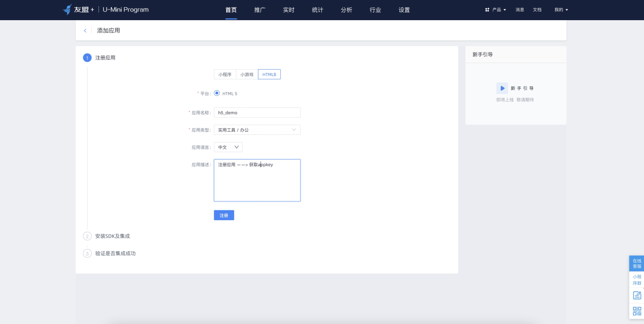Select the HTML 5 platform radio button
The height and width of the screenshot is (324, 644).
217,93
